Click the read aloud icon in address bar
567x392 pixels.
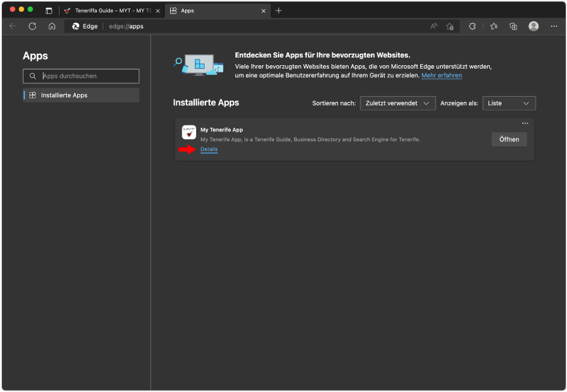point(434,26)
